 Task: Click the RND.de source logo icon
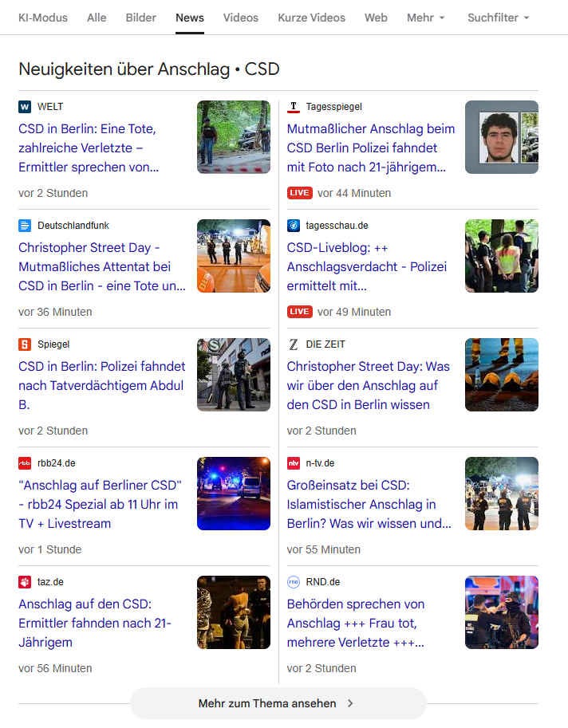tap(293, 582)
